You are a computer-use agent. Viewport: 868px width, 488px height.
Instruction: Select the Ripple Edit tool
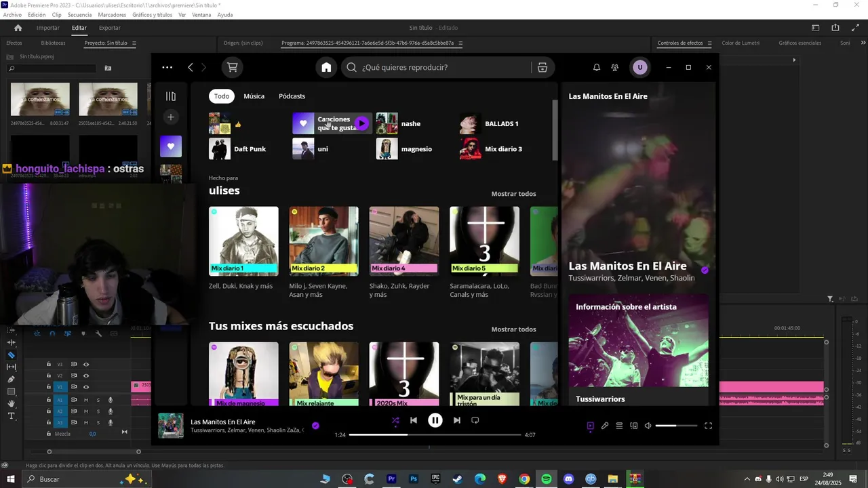(11, 343)
